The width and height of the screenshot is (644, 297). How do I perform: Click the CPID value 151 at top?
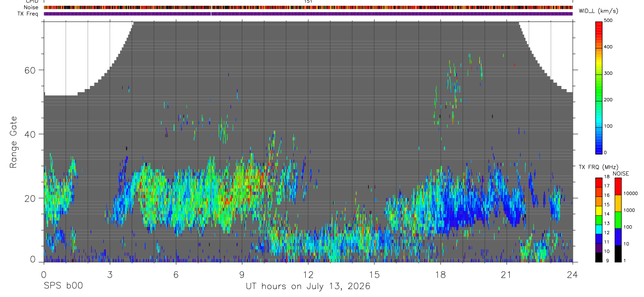[x=308, y=2]
